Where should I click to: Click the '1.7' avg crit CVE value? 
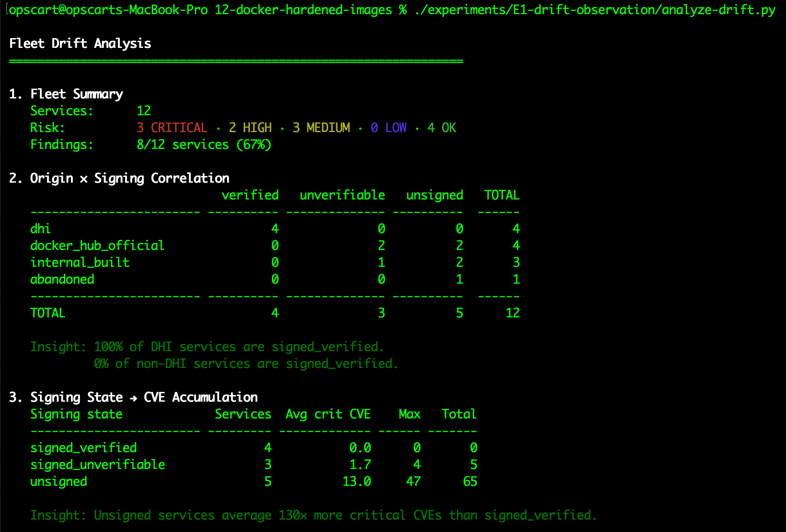click(360, 465)
